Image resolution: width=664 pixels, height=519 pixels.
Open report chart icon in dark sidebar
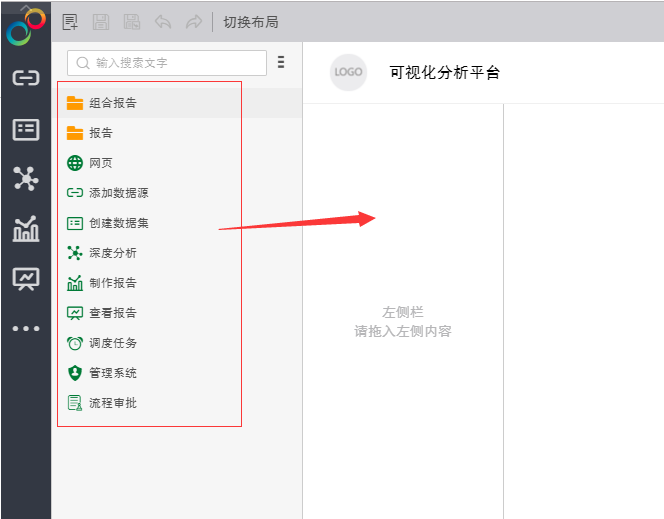click(x=25, y=229)
